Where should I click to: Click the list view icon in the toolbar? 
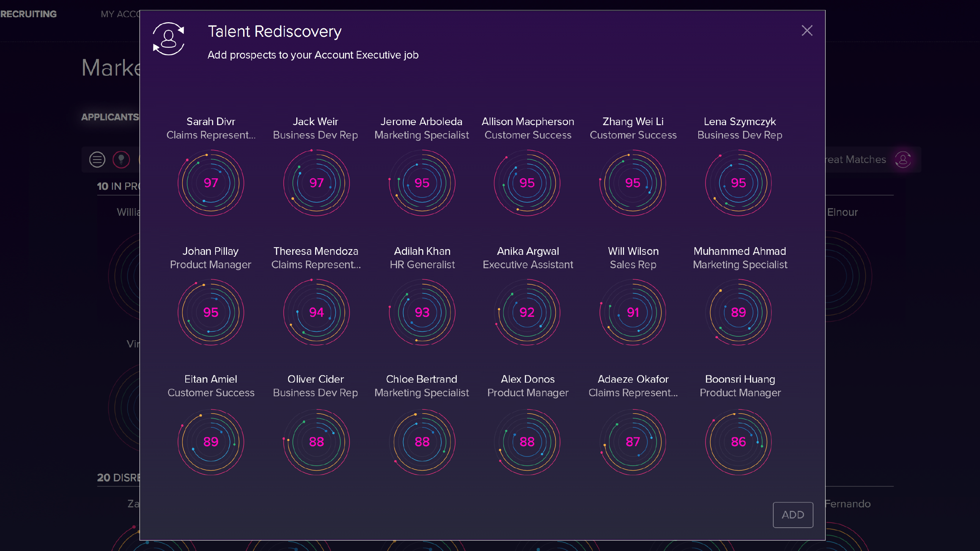[x=97, y=160]
